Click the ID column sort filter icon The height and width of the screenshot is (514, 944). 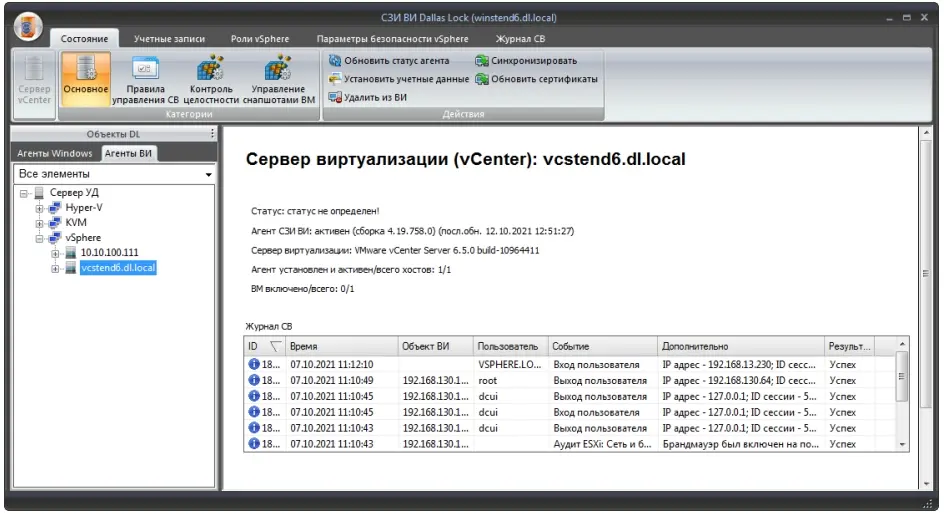click(x=275, y=346)
